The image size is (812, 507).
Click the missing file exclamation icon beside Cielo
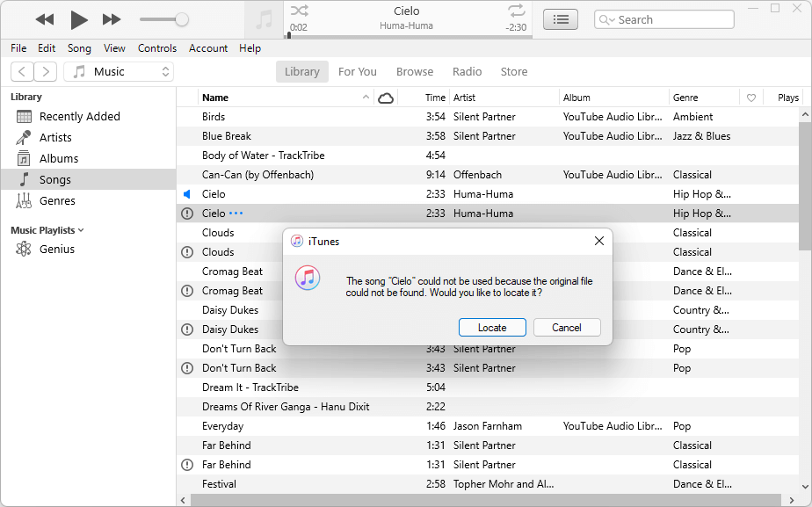tap(187, 214)
